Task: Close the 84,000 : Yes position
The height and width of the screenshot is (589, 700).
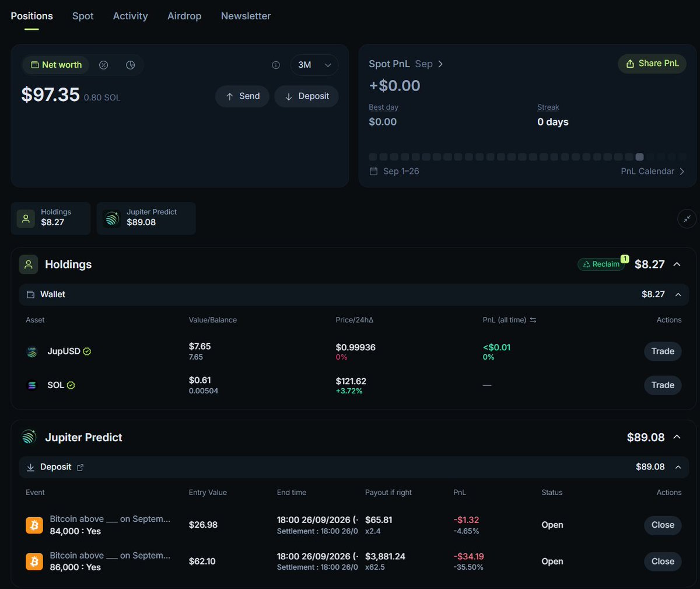Action: (x=663, y=525)
